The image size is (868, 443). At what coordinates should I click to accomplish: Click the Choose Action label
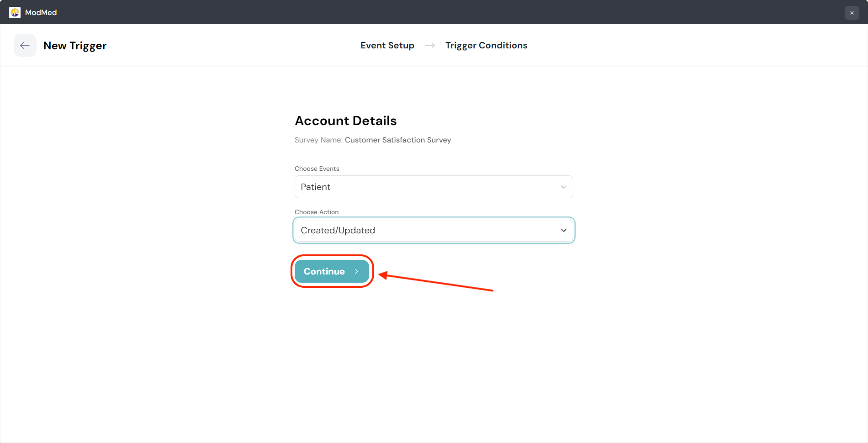317,212
